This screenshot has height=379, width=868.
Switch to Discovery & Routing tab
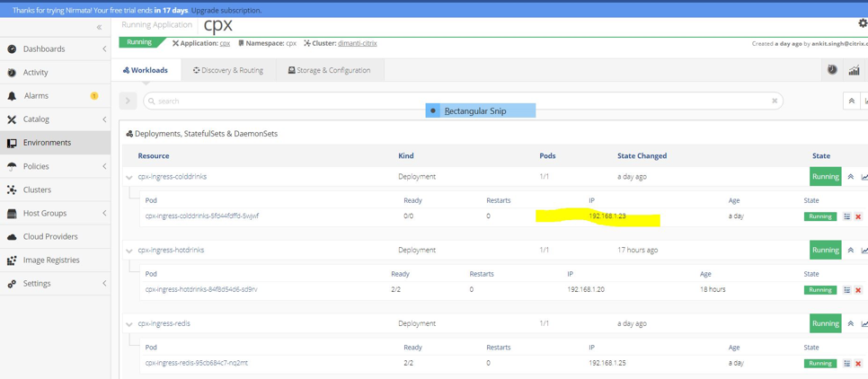[x=228, y=70]
